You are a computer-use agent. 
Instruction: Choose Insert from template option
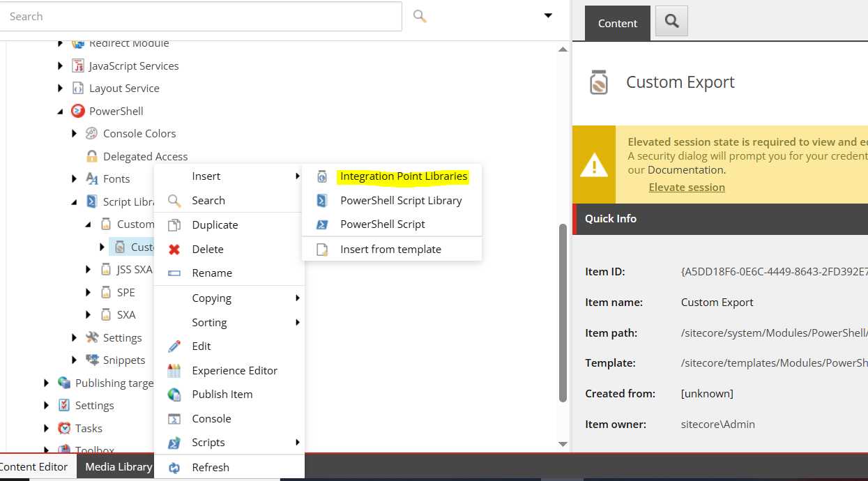click(391, 249)
